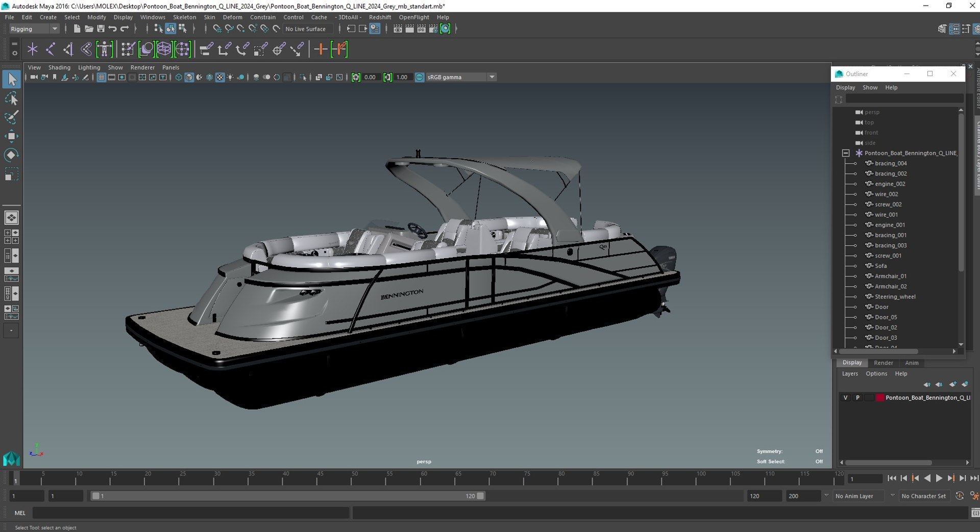Open the Script Editor icon beside the command line
The image size is (980, 532).
tap(975, 513)
